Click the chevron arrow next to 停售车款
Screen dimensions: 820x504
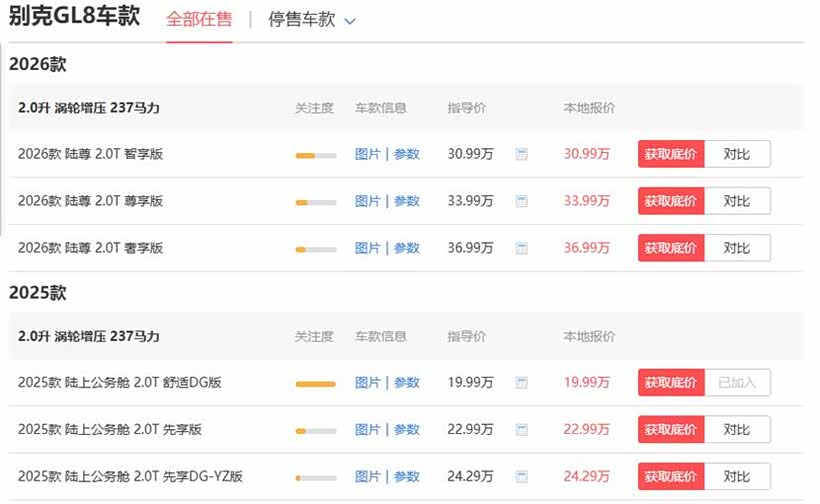(x=350, y=21)
